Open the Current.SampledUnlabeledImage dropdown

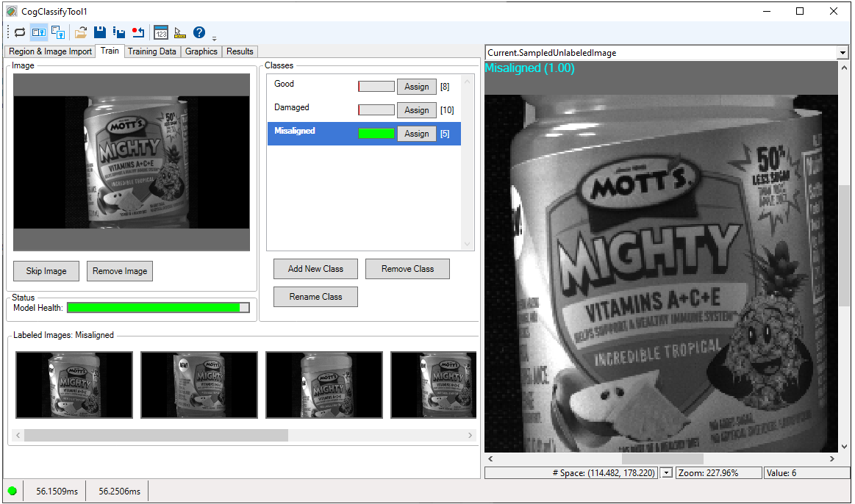[843, 53]
